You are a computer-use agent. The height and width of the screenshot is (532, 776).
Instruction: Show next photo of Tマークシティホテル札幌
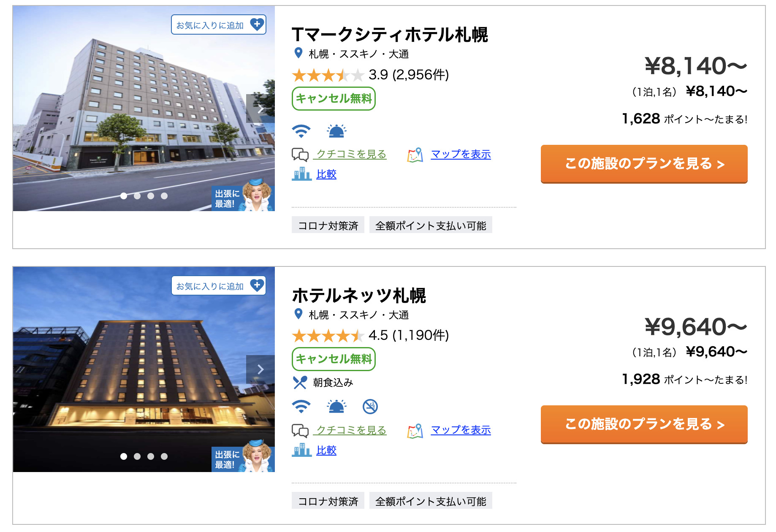click(260, 109)
